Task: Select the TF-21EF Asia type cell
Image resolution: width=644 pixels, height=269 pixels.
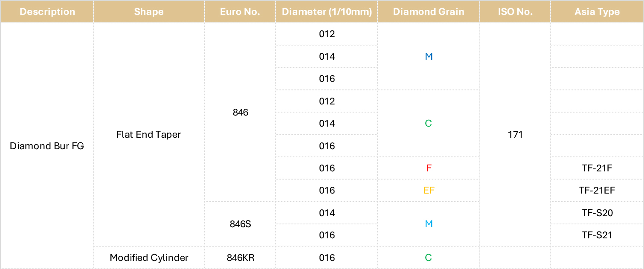Action: pyautogui.click(x=597, y=191)
